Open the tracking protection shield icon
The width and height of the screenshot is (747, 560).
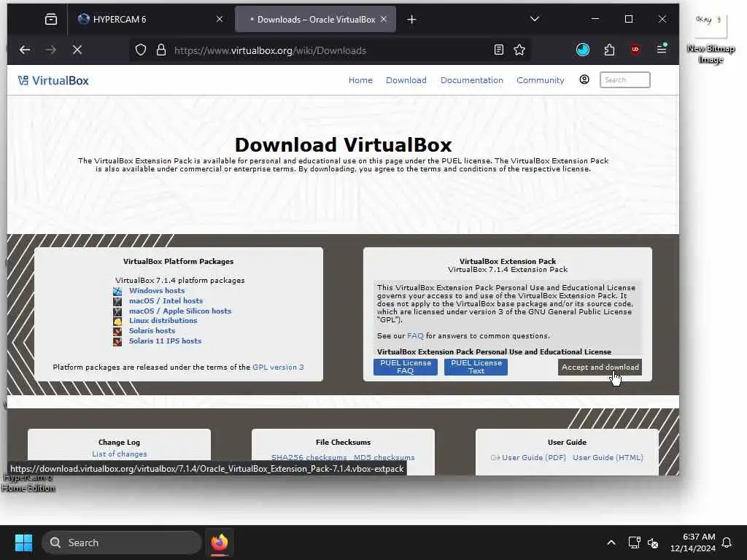click(141, 50)
